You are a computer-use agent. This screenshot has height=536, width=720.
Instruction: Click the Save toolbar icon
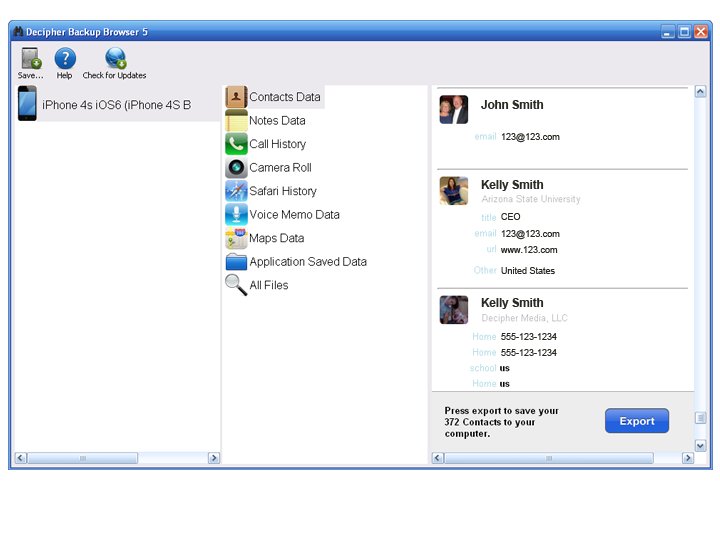tap(31, 58)
